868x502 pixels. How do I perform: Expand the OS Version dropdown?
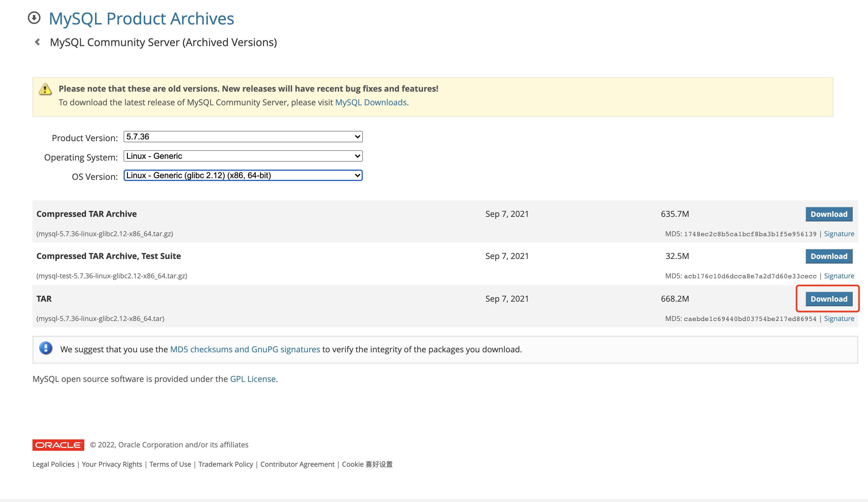pos(243,175)
